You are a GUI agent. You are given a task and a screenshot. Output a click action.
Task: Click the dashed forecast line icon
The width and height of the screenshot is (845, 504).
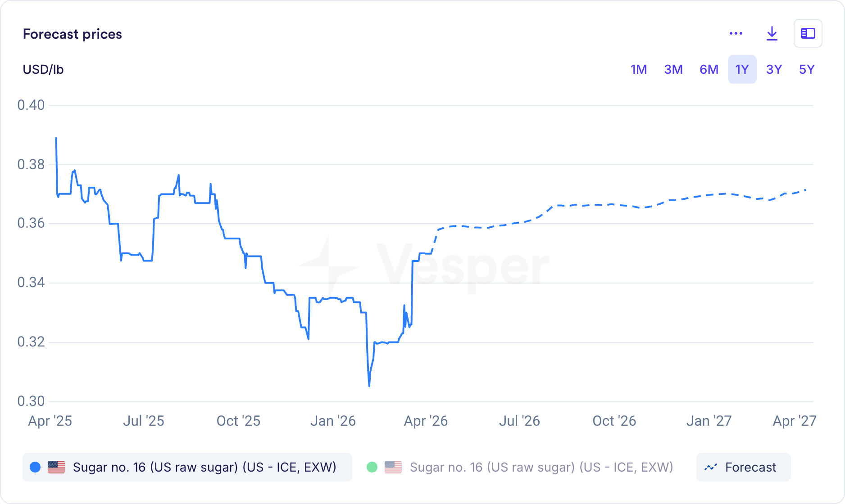(711, 467)
